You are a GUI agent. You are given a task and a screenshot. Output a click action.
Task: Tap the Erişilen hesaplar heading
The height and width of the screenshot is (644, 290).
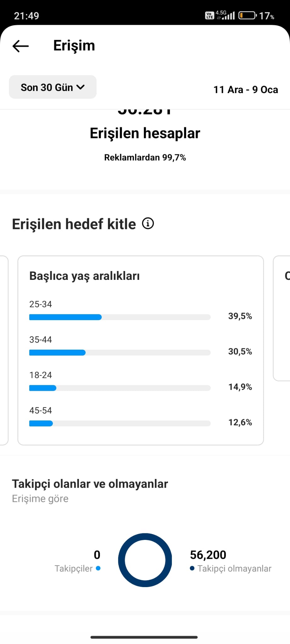pos(145,133)
